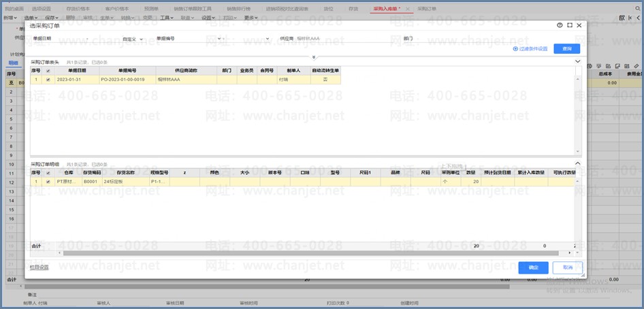Collapse the 采购订单明细 section arrow

[x=577, y=163]
